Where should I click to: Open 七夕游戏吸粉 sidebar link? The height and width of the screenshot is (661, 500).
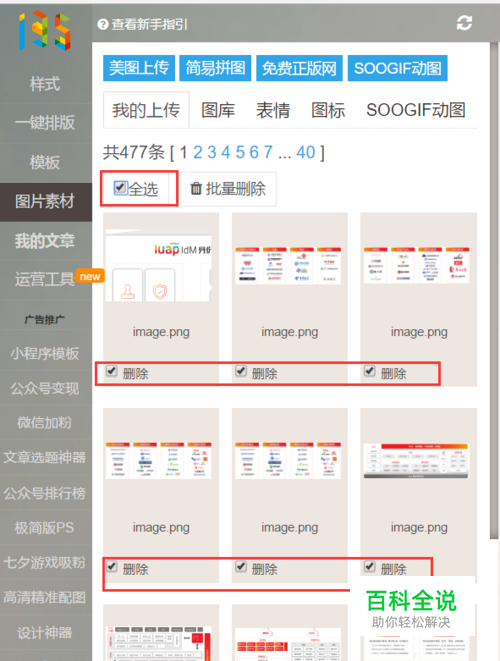(45, 562)
